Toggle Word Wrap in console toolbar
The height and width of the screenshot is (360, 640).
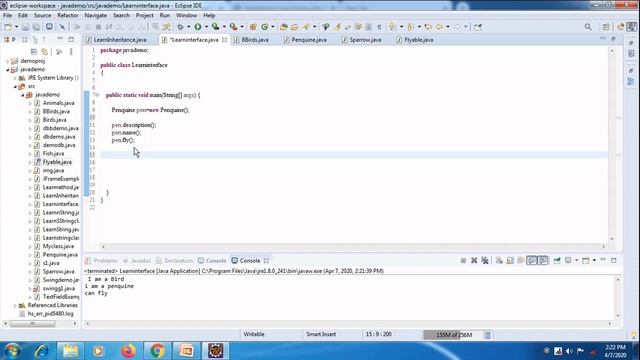pos(521,260)
